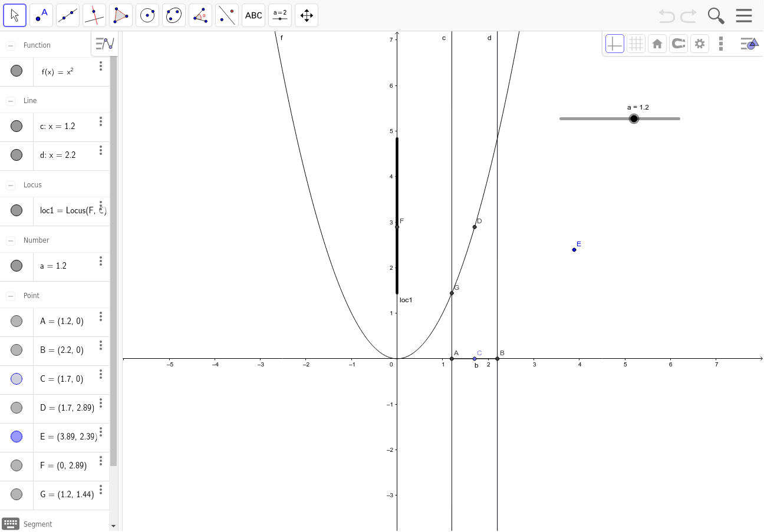764x532 pixels.
Task: Toggle the grid display icon
Action: [x=635, y=43]
